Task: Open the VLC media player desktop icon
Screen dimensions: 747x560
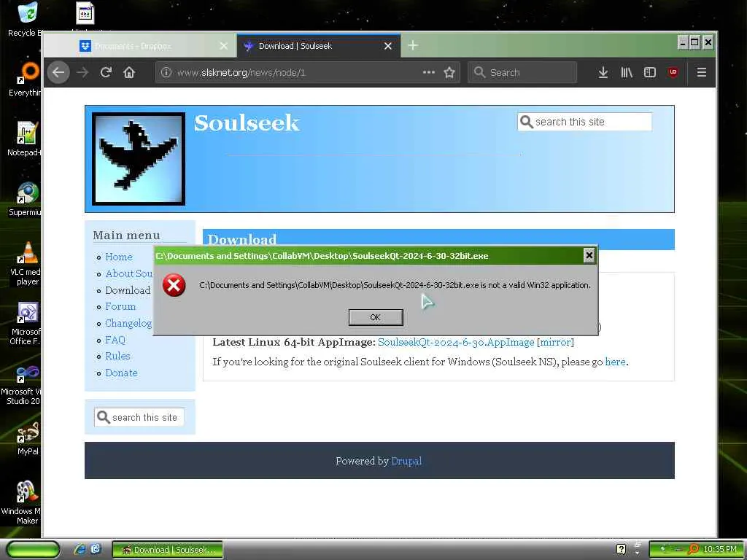Action: pyautogui.click(x=26, y=263)
